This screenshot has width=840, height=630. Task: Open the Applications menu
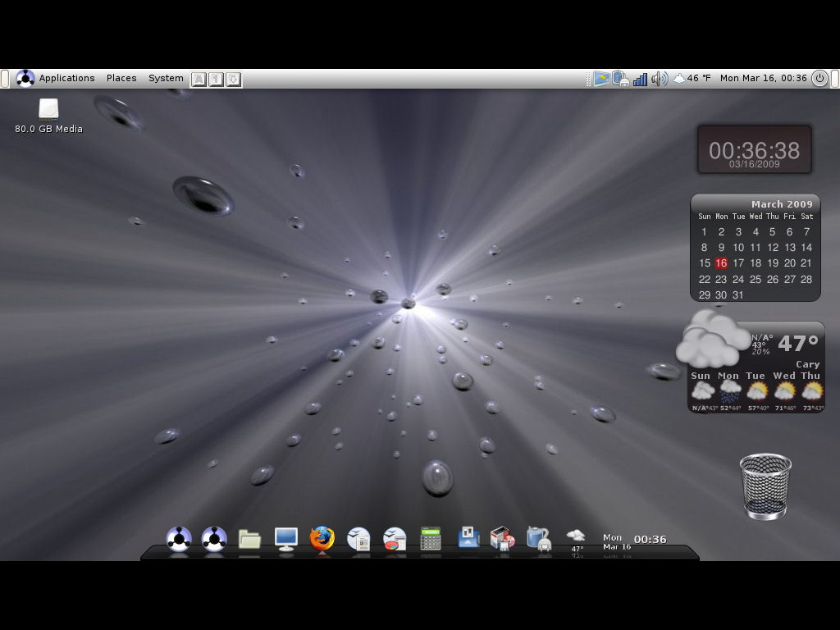[x=66, y=79]
